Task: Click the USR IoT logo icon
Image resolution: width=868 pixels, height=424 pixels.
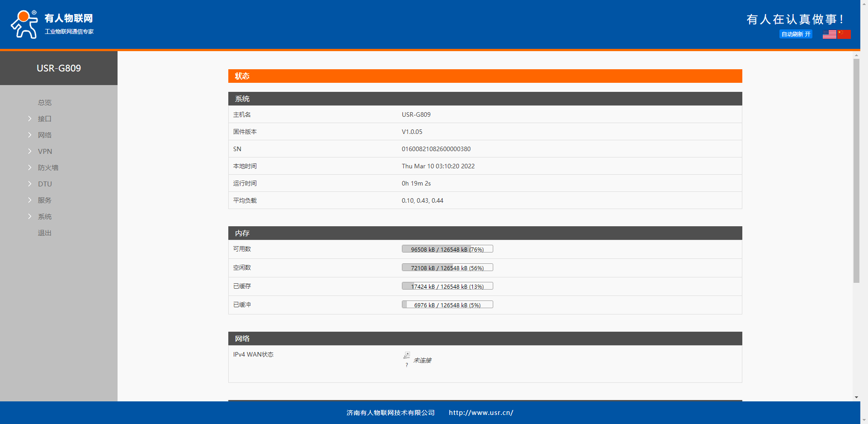Action: coord(24,24)
